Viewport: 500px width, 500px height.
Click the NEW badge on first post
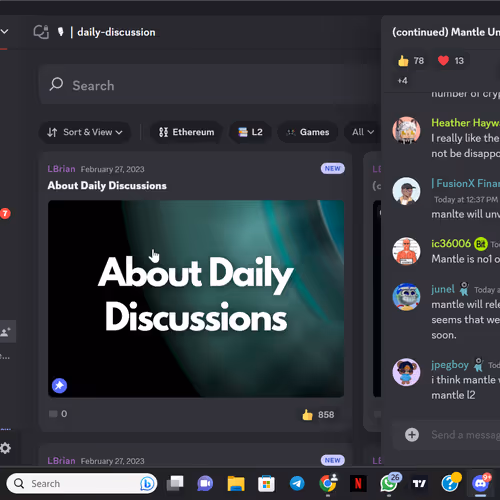click(x=333, y=169)
